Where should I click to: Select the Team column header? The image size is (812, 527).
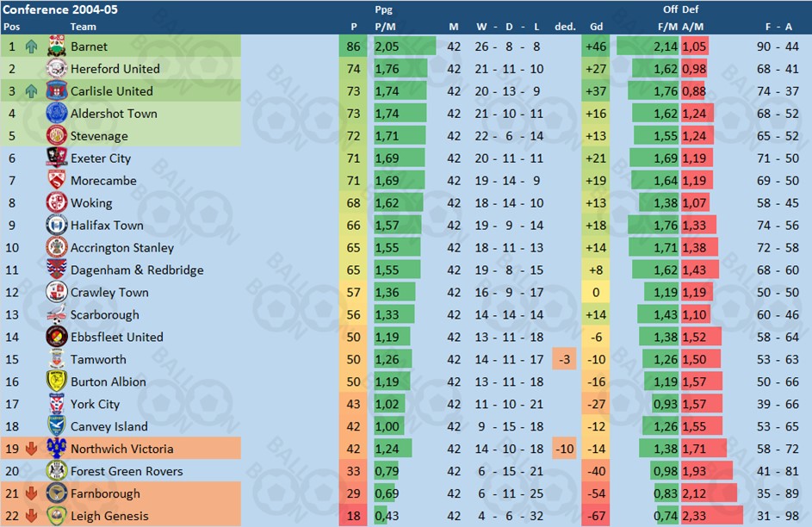click(84, 27)
